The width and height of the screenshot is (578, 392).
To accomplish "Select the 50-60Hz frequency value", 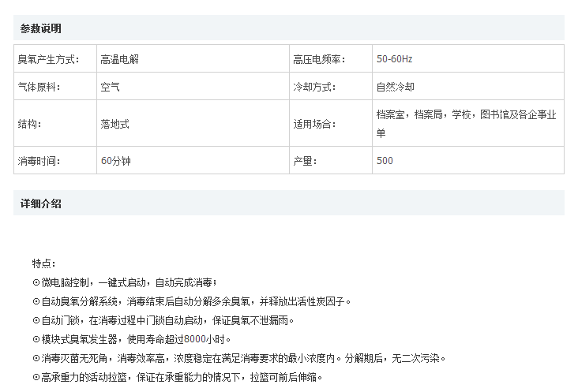I will pyautogui.click(x=395, y=59).
